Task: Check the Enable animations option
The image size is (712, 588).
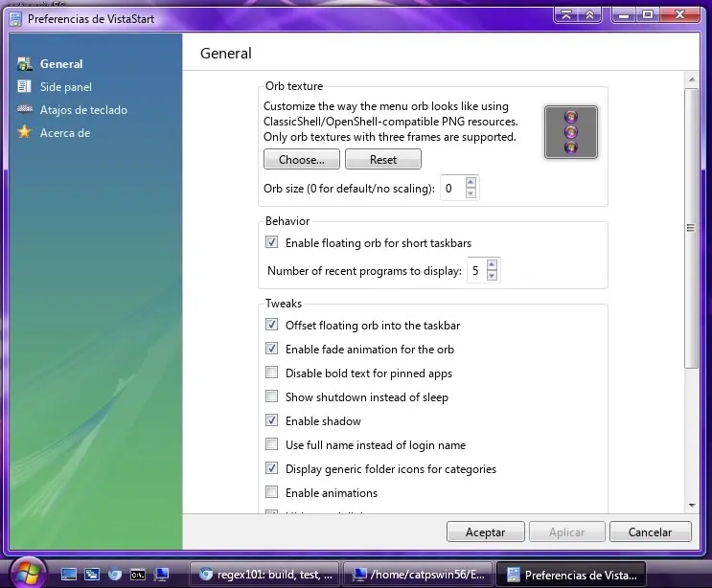Action: point(271,492)
